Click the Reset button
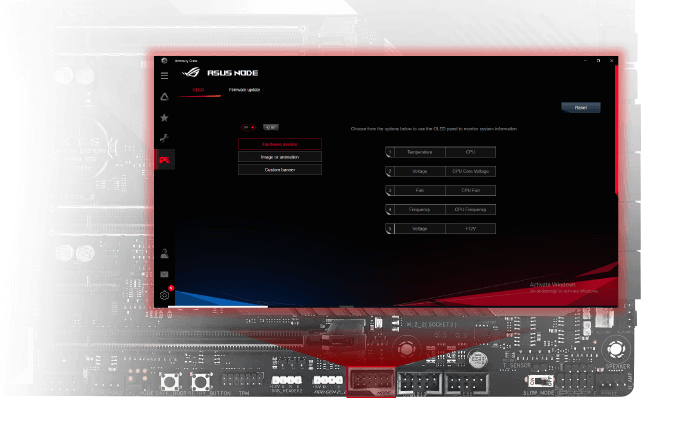The height and width of the screenshot is (431, 683). pos(581,108)
